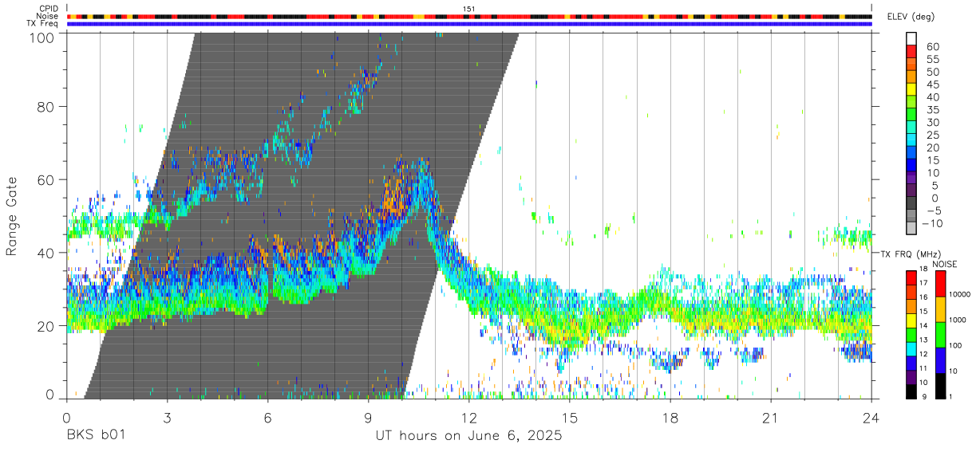This screenshot has width=980, height=452.
Task: Click the '80' Range Gate axis tick label
Action: pos(45,107)
